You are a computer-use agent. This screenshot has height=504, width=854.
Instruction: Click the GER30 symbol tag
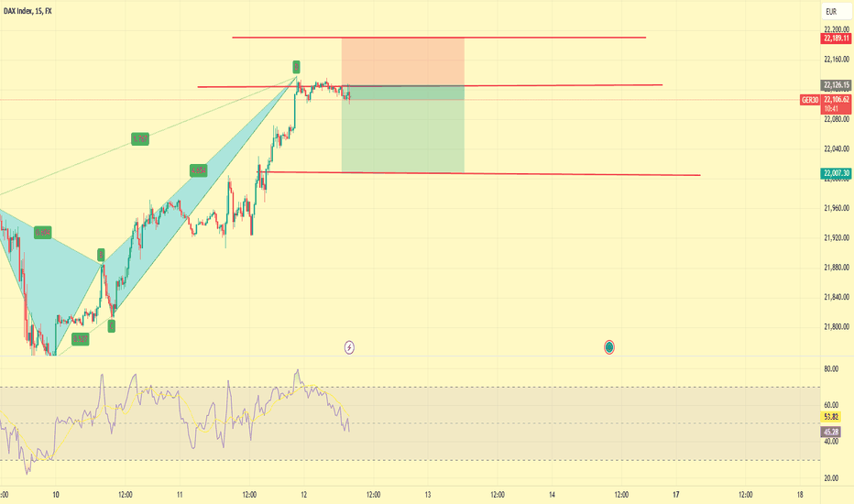[x=810, y=100]
